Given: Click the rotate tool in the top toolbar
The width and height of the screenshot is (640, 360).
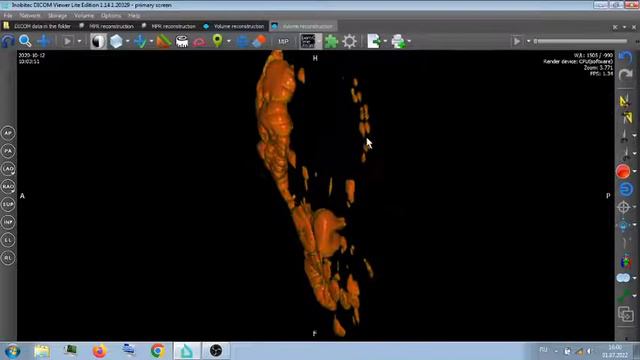Looking at the screenshot, I should 8,41.
